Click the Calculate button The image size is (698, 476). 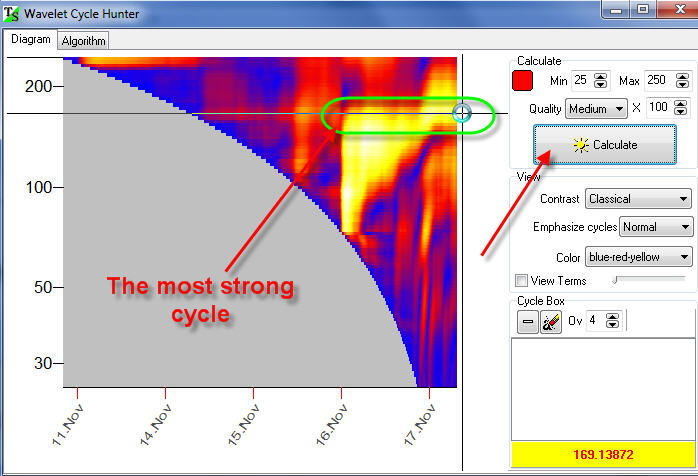click(604, 145)
